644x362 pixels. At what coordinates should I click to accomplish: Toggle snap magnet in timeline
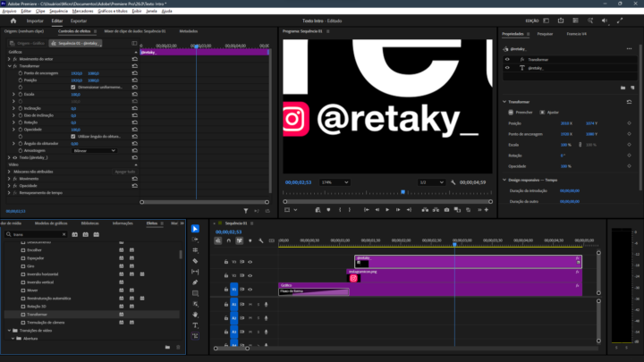click(x=229, y=241)
